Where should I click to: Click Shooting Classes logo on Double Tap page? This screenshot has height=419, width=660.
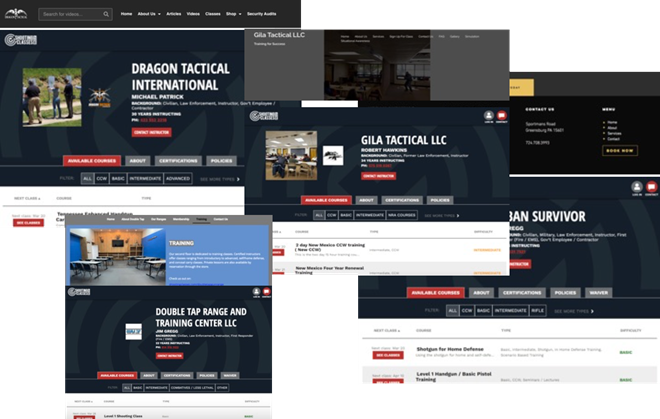point(79,292)
